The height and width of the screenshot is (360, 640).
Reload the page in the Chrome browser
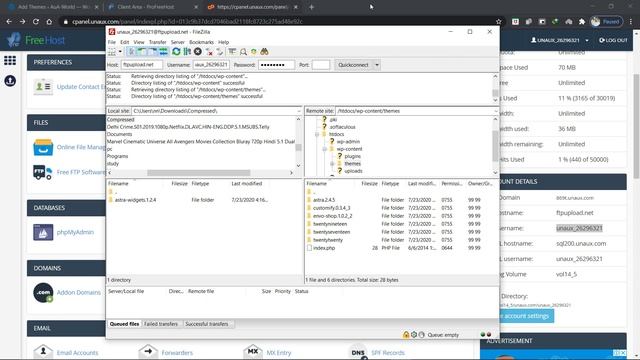click(36, 22)
